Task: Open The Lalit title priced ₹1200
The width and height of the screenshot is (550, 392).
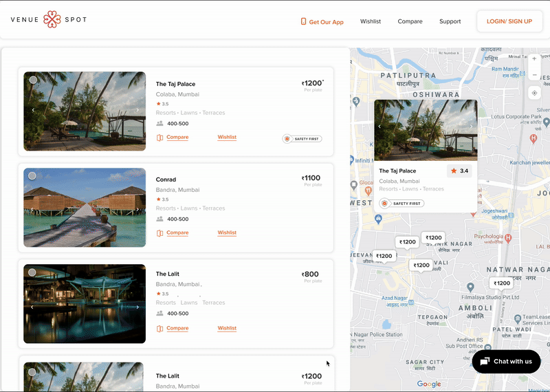Action: 167,376
